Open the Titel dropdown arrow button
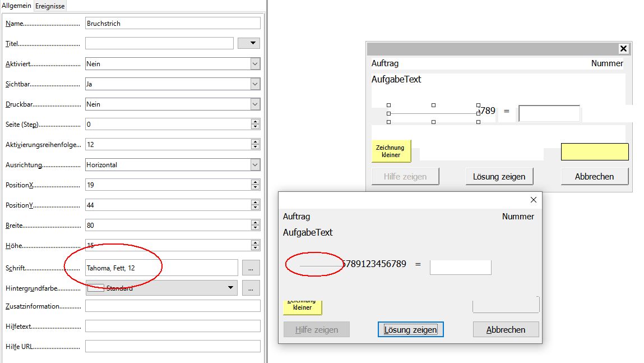 (249, 43)
